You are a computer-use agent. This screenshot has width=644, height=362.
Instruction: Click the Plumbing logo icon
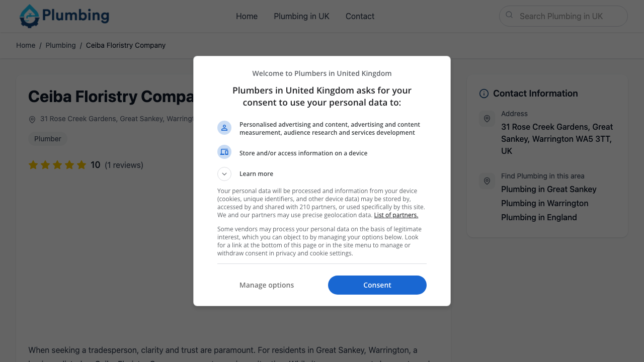[x=29, y=16]
